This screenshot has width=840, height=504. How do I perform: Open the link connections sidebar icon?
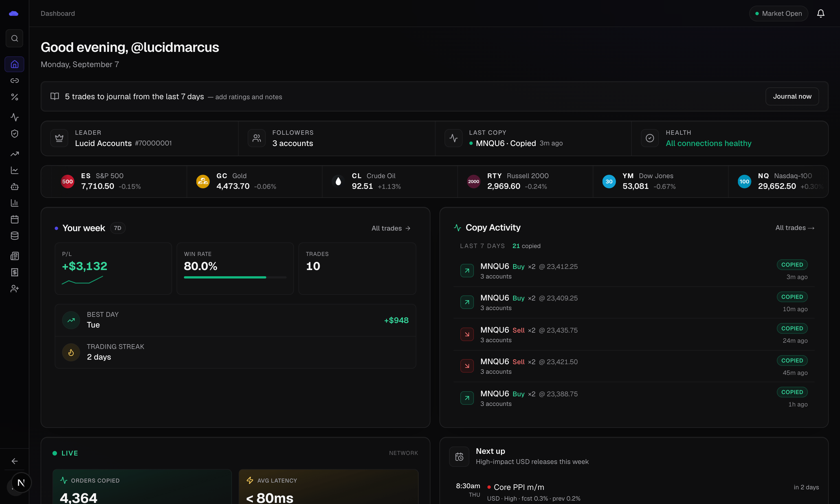pos(14,81)
